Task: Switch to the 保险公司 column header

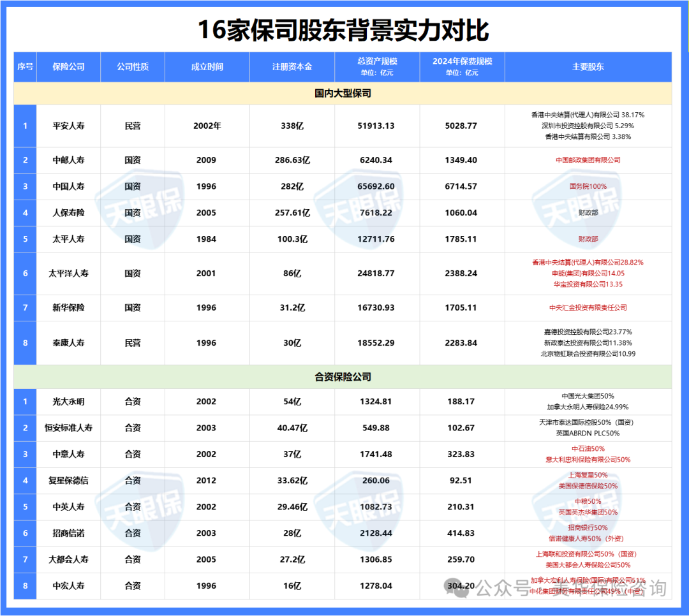Action: tap(70, 66)
